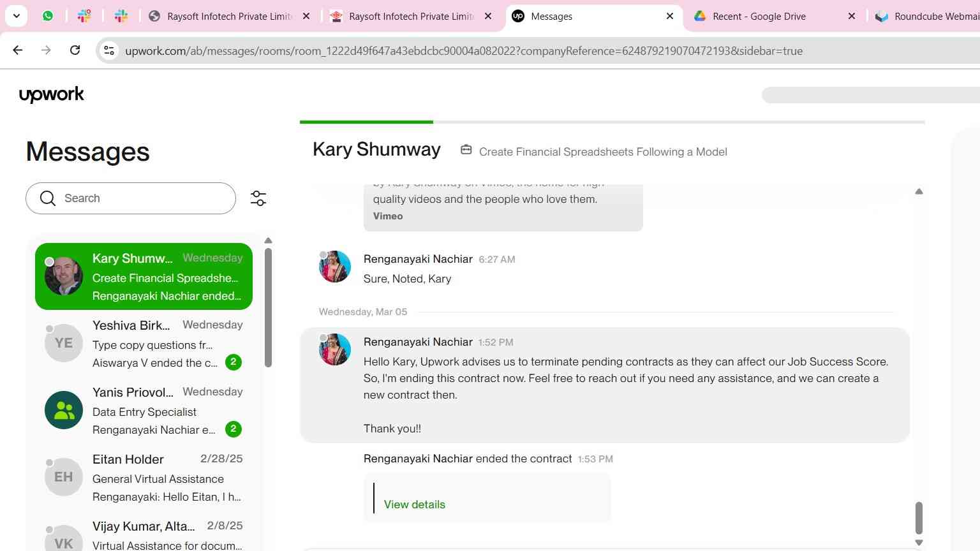
Task: Click Kary Shumway's avatar in chat list
Action: click(64, 276)
